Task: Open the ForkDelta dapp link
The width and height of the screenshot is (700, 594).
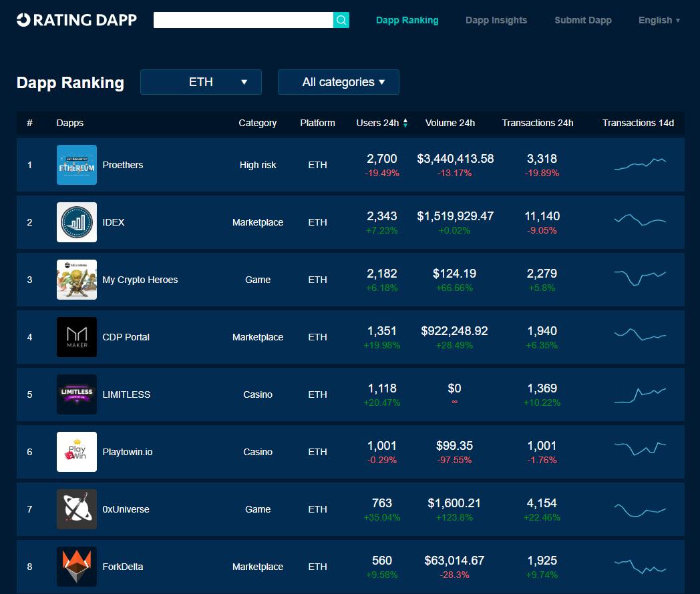Action: pos(123,567)
